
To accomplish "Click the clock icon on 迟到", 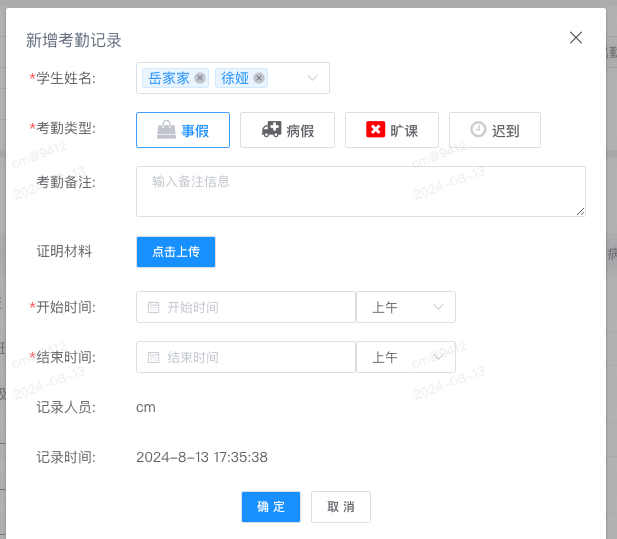I will pos(478,129).
